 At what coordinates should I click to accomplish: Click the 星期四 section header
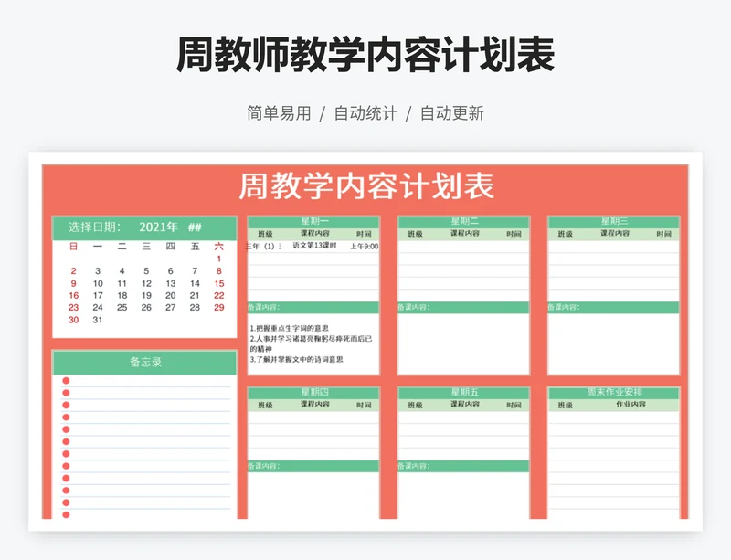pyautogui.click(x=313, y=393)
